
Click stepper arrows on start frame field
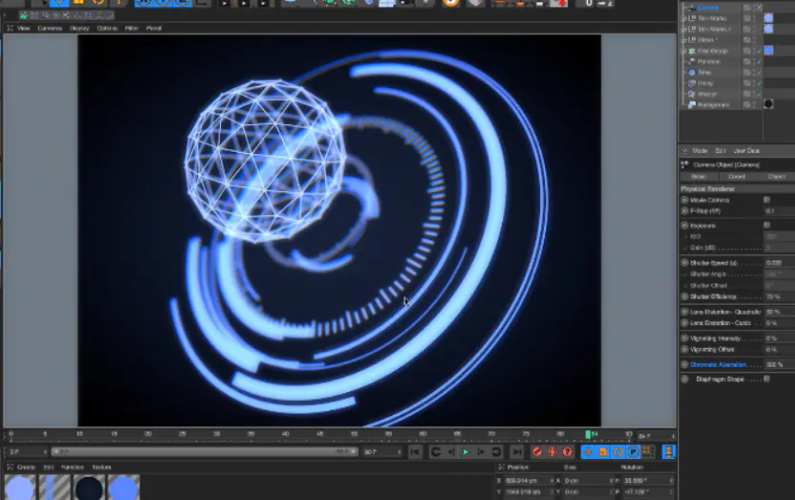(45, 452)
